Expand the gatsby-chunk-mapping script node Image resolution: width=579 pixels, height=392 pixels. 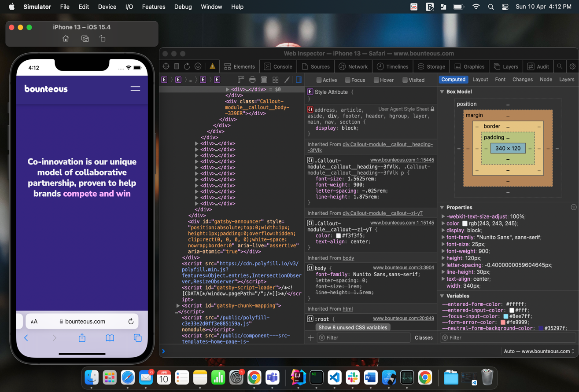pos(178,306)
